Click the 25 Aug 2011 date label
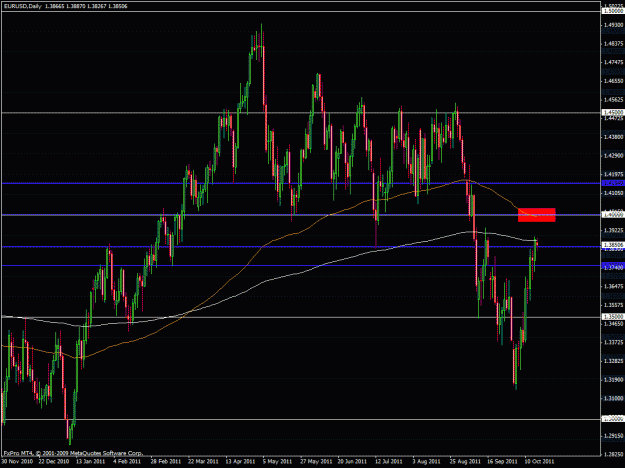Screen dimensions: 625x468 coord(464,461)
